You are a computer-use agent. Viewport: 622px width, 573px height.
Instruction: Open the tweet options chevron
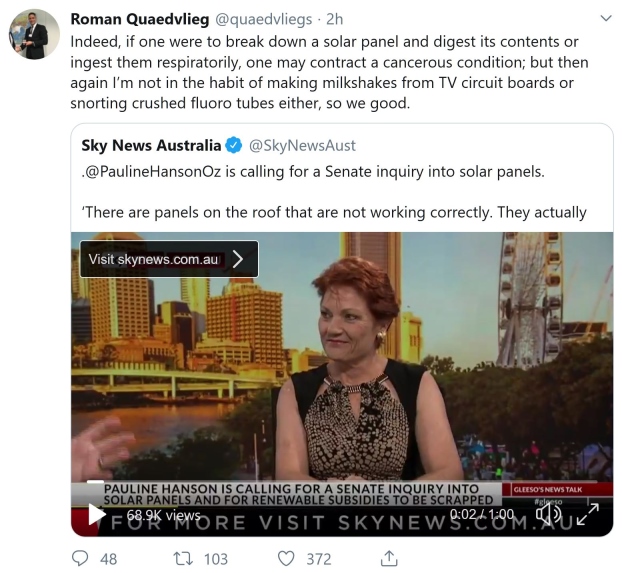(606, 18)
